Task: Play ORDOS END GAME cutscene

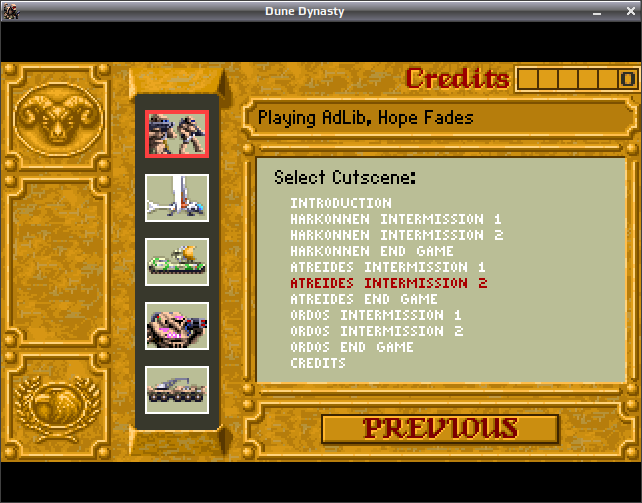Action: [x=352, y=347]
